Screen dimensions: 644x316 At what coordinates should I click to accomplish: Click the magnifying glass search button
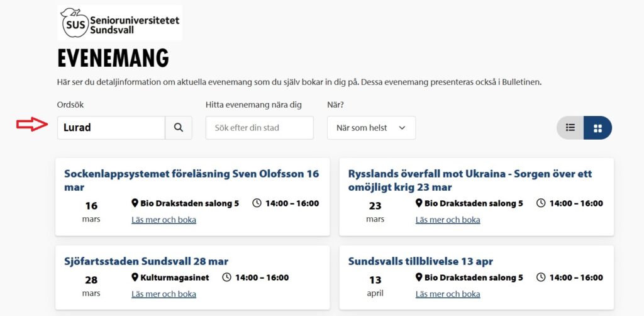[179, 128]
